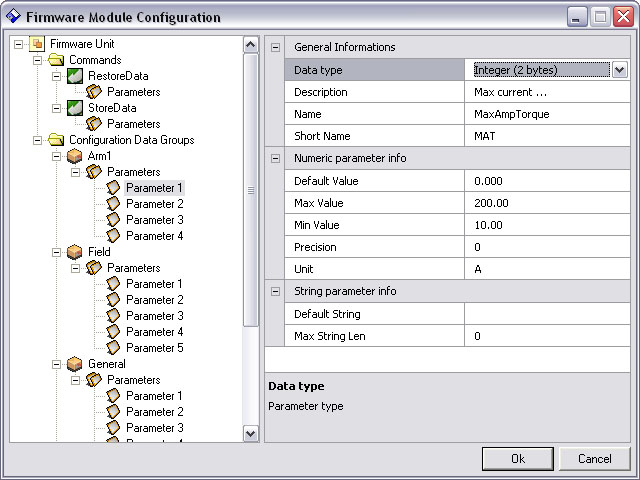This screenshot has height=480, width=640.
Task: Select Parameter 3 under Arm1
Action: coord(154,220)
